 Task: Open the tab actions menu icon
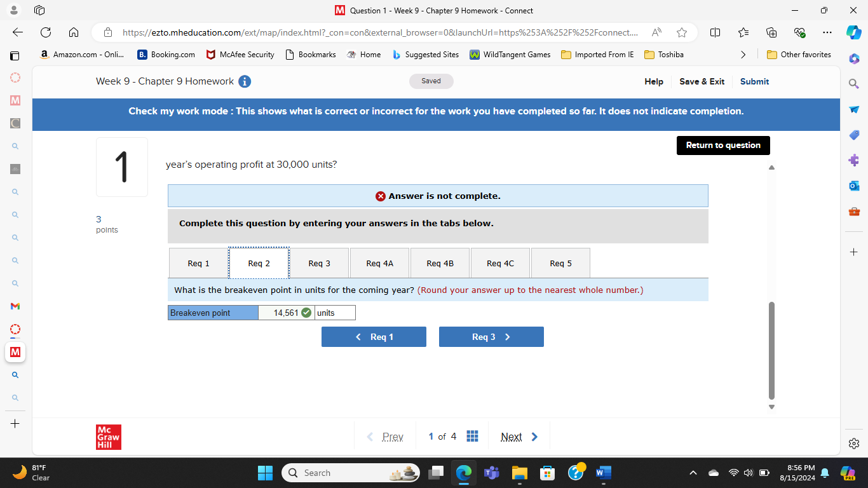(39, 10)
